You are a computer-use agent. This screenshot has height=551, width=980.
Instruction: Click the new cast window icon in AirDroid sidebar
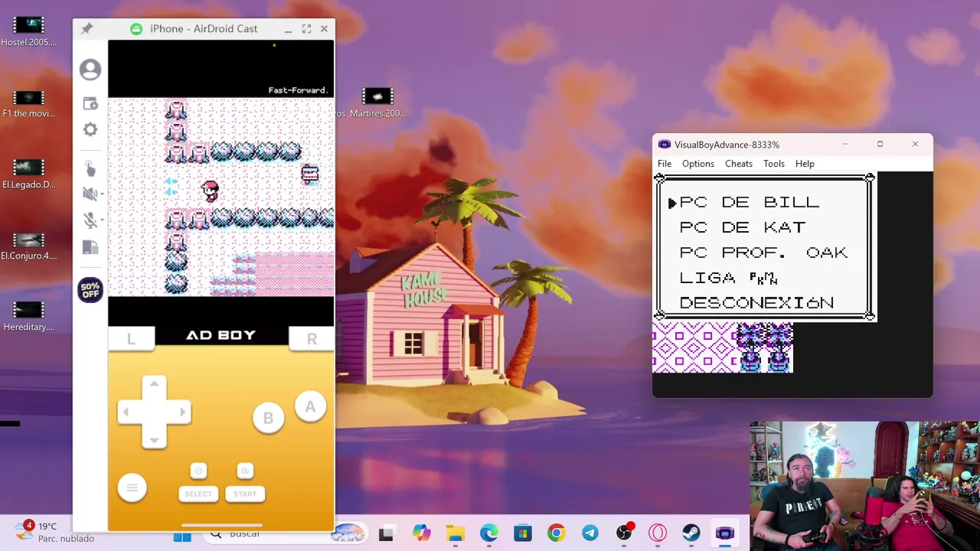point(90,103)
